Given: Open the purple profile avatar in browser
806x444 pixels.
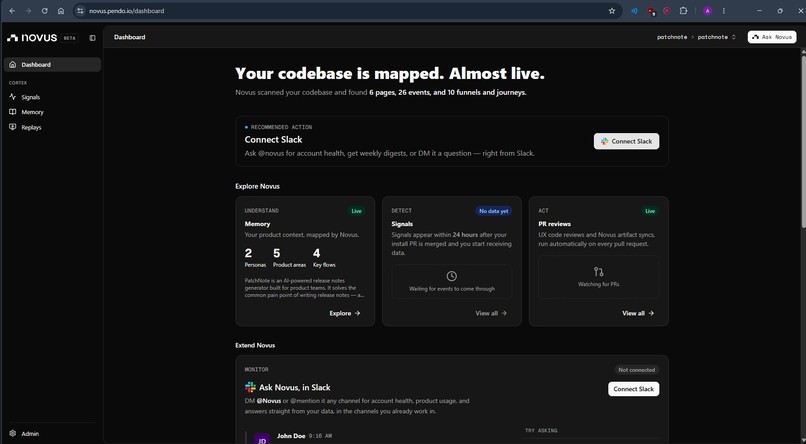Looking at the screenshot, I should [x=707, y=11].
